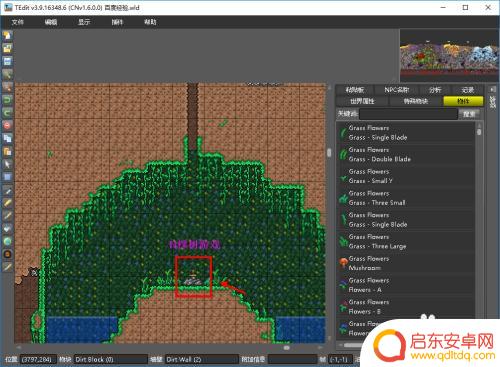Collapse the right side panel arrow
This screenshot has width=500, height=367.
point(493,90)
